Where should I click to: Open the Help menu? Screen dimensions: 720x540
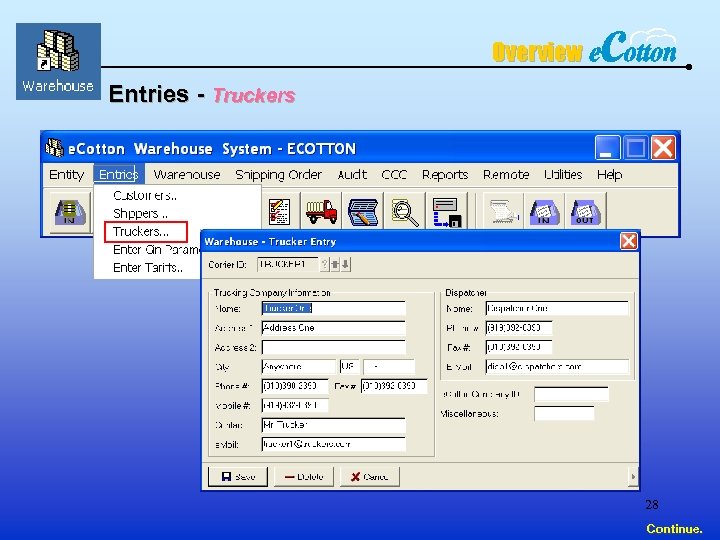(609, 174)
